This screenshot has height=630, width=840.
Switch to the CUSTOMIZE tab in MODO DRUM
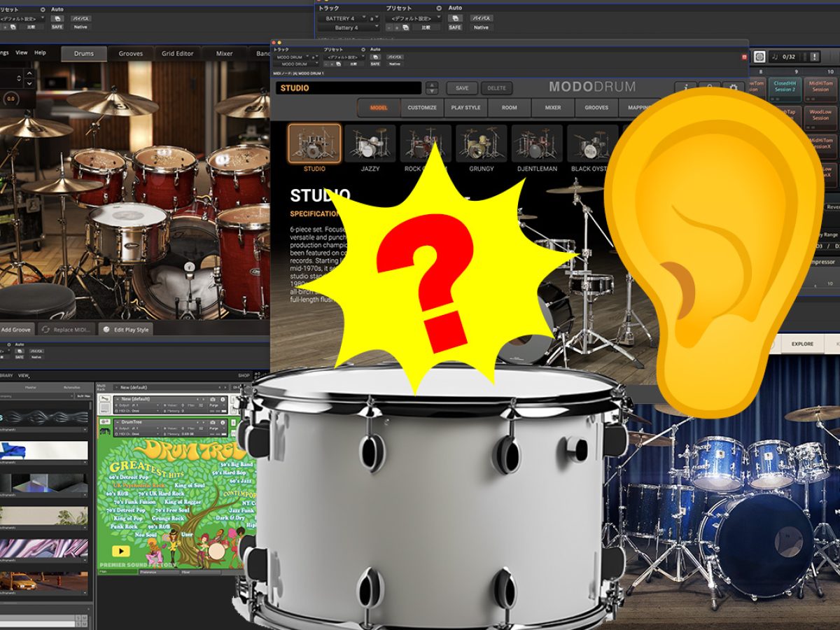[422, 108]
